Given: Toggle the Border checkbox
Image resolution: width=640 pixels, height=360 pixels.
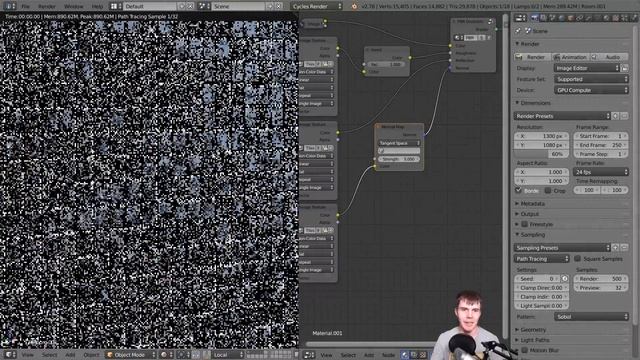Looking at the screenshot, I should pyautogui.click(x=519, y=190).
